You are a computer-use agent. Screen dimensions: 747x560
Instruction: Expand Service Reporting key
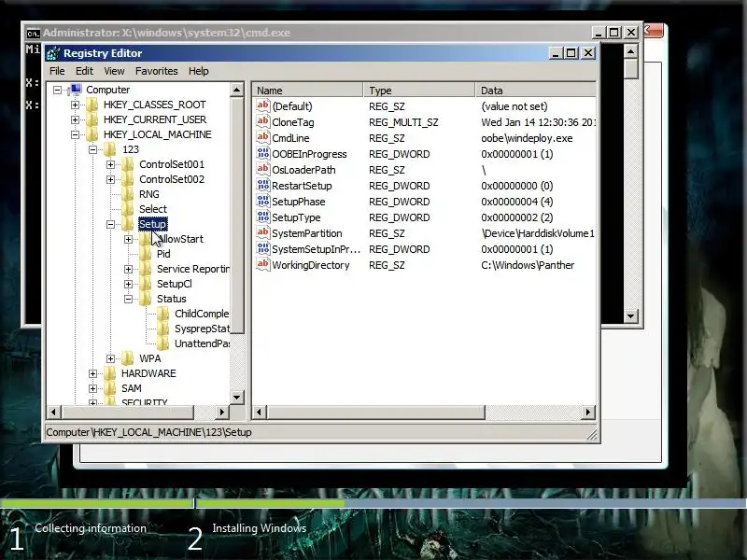coord(128,269)
